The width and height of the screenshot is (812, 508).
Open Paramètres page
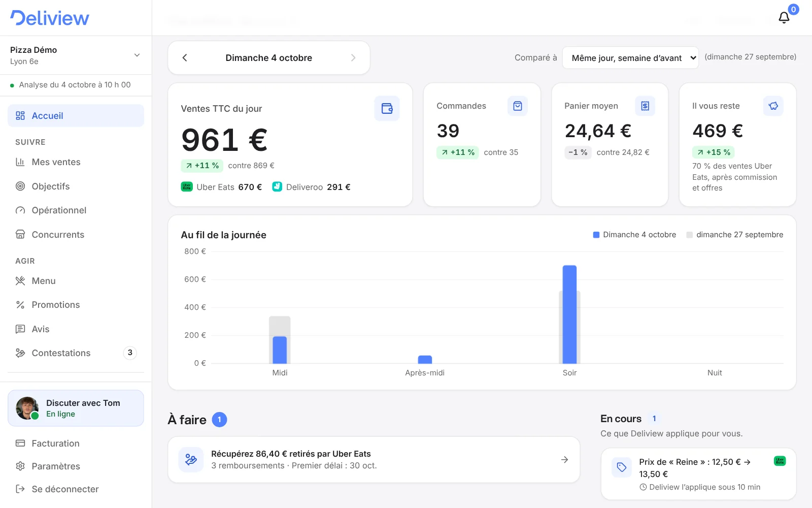pos(76,466)
